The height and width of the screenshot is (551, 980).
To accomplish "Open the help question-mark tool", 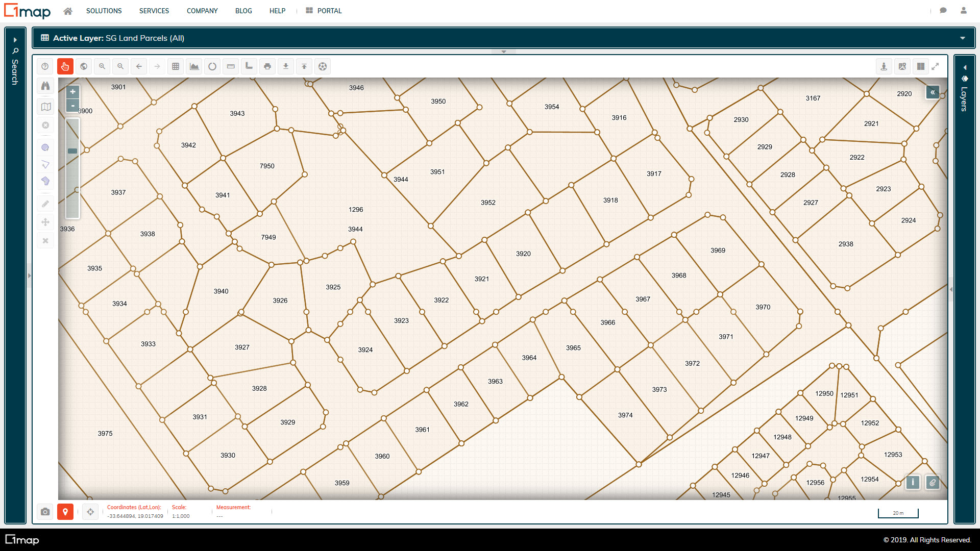I will coord(45,66).
